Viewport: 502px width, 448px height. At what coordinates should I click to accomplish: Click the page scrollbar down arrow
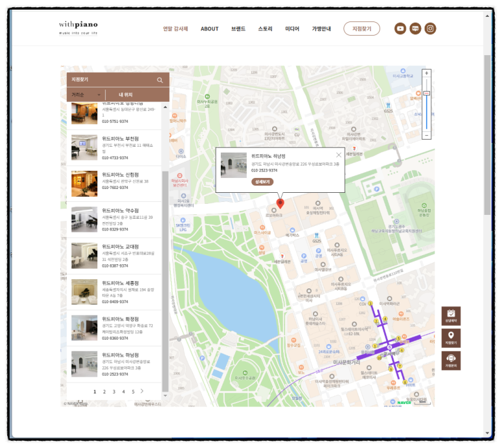pos(487,433)
